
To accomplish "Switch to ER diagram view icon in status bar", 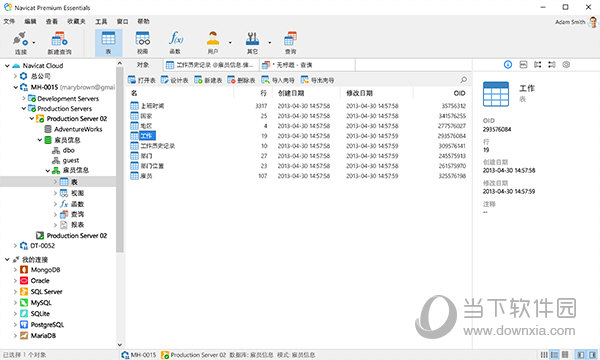I will click(565, 355).
